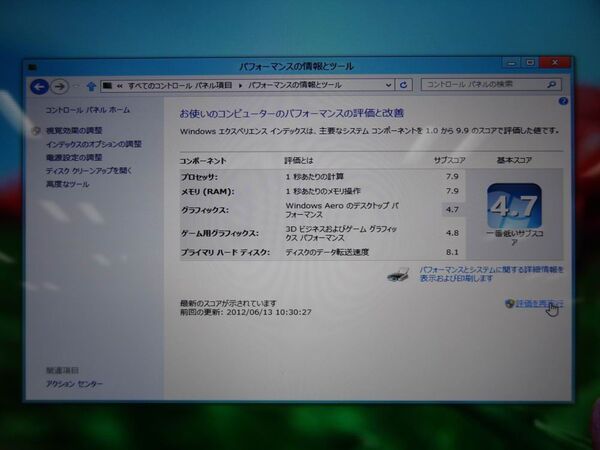Open コントロール パネル ホーム
The height and width of the screenshot is (450, 600).
point(88,110)
